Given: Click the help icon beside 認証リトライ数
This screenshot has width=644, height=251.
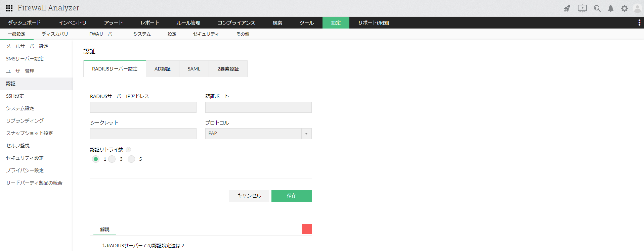Looking at the screenshot, I should 128,150.
